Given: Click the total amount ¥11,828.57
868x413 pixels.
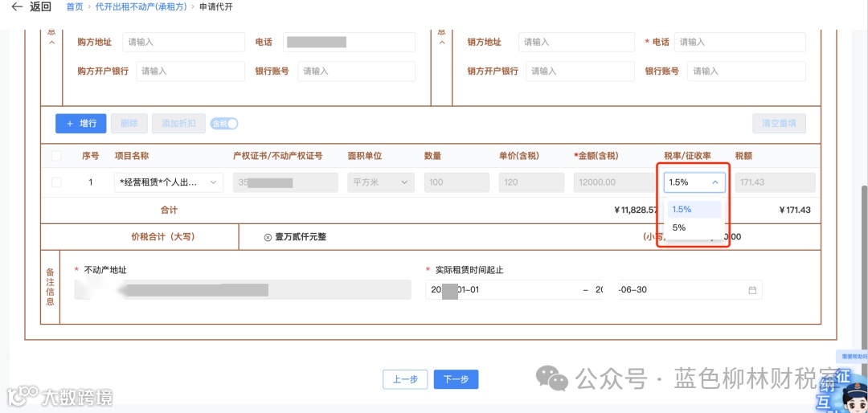Looking at the screenshot, I should click(x=637, y=211).
